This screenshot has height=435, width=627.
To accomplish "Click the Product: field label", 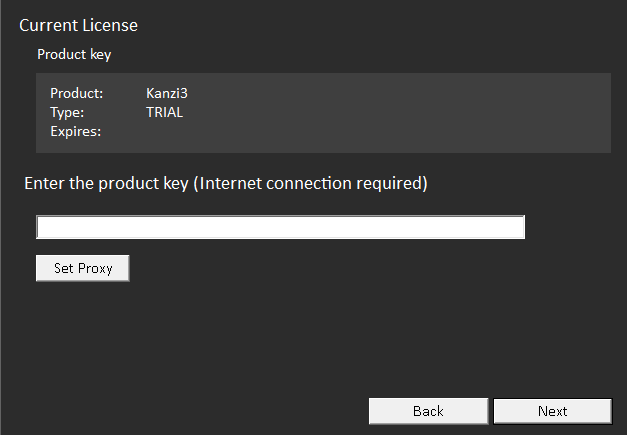I will (77, 93).
